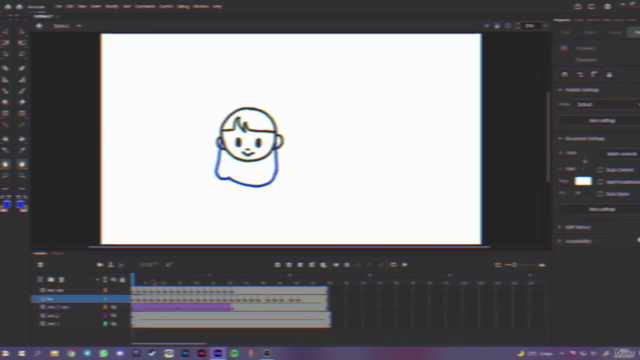Viewport: 640px width, 360px height.
Task: Enable the Scale Content checkbox
Action: click(600, 170)
